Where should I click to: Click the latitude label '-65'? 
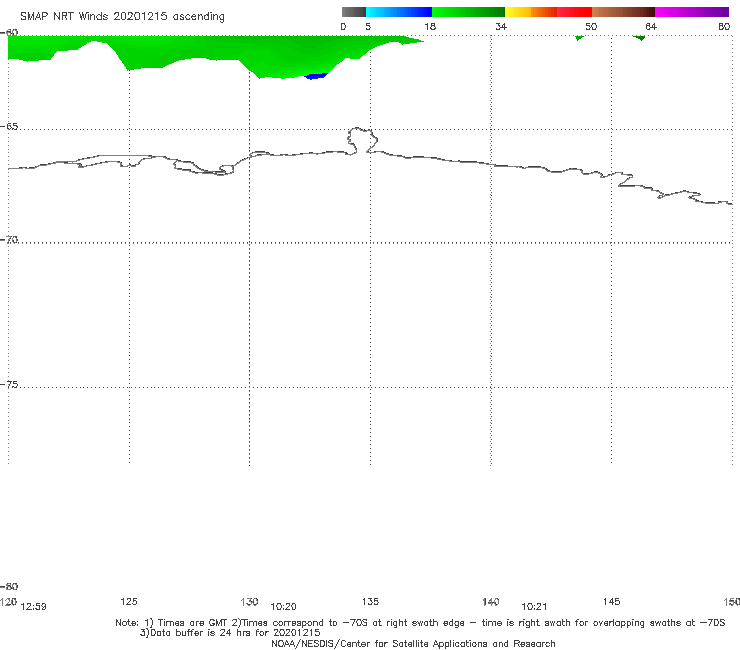click(9, 127)
